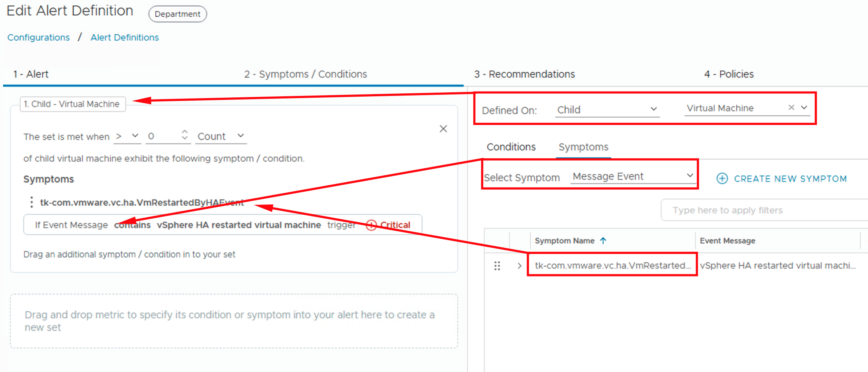Click the drag handle of symptom row
This screenshot has height=372, width=868.
point(497,266)
